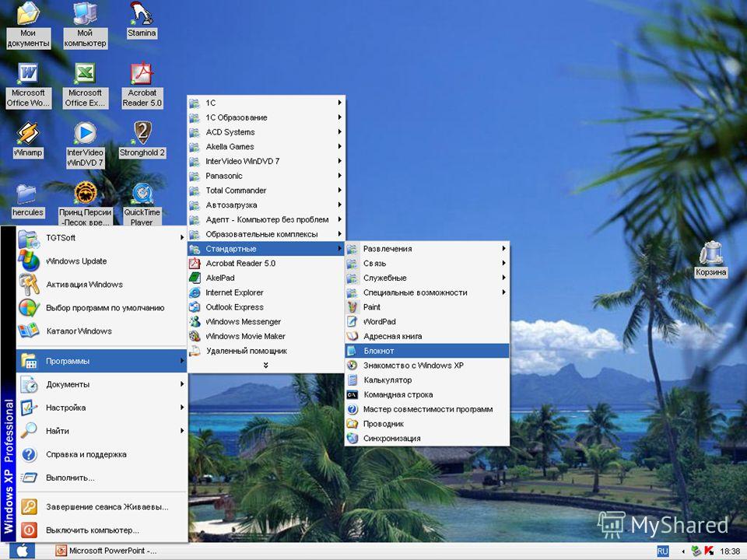747x560 pixels.
Task: Open TGTSoft in the Start menu
Action: coord(101,238)
